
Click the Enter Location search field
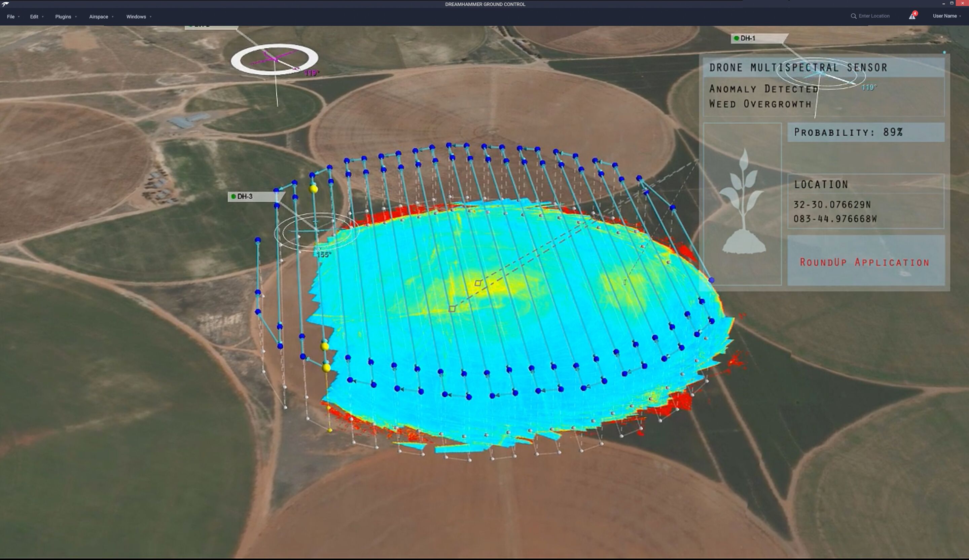[874, 16]
